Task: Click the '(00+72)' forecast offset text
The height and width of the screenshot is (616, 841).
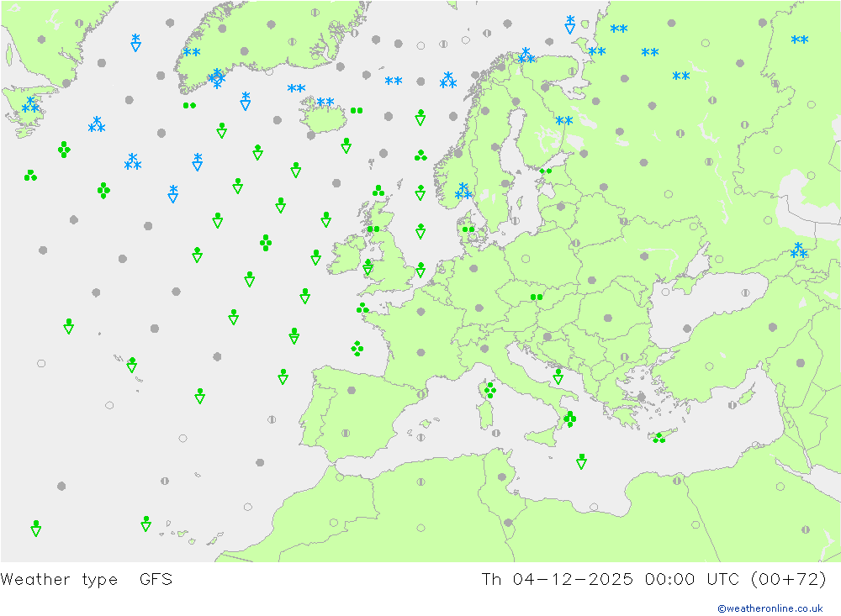Action: coord(789,579)
